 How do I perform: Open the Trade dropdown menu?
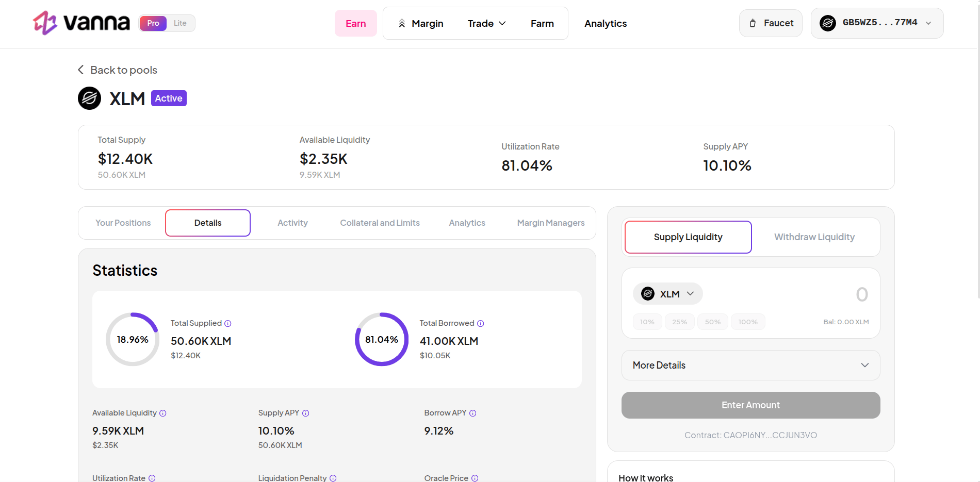[x=486, y=24]
